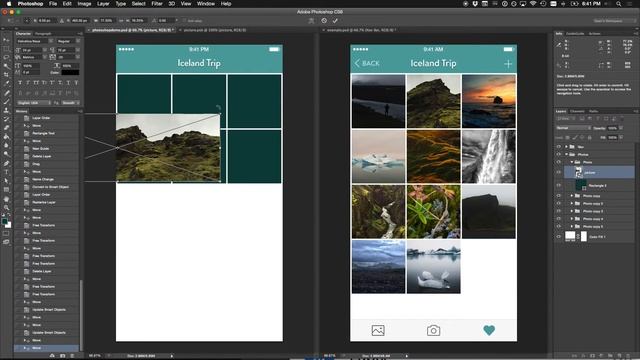Image resolution: width=640 pixels, height=360 pixels.
Task: Click the background color swatch
Action: 9,225
